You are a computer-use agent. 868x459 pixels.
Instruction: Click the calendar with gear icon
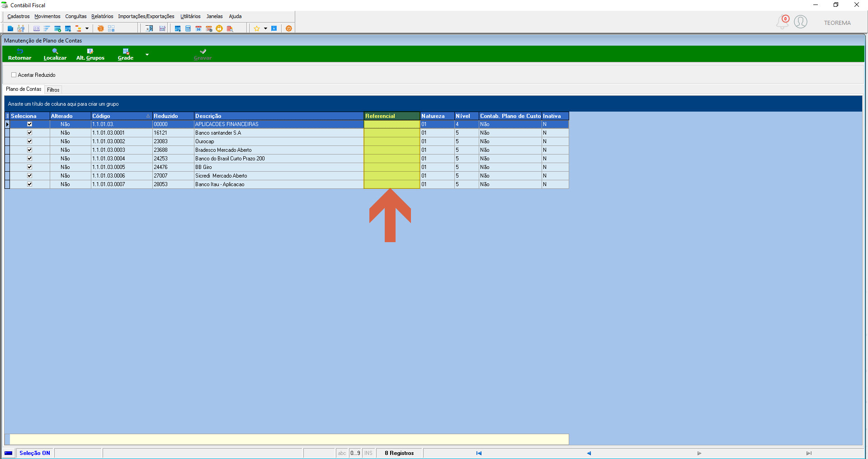(209, 28)
